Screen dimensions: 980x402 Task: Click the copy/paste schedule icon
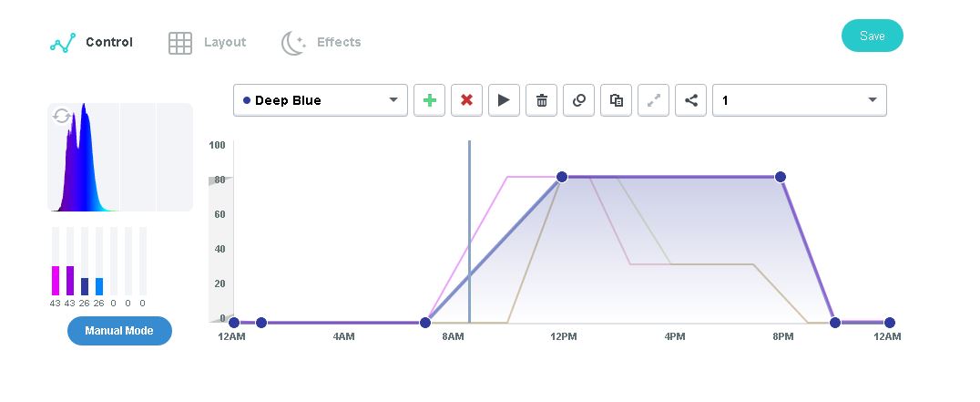[x=617, y=100]
